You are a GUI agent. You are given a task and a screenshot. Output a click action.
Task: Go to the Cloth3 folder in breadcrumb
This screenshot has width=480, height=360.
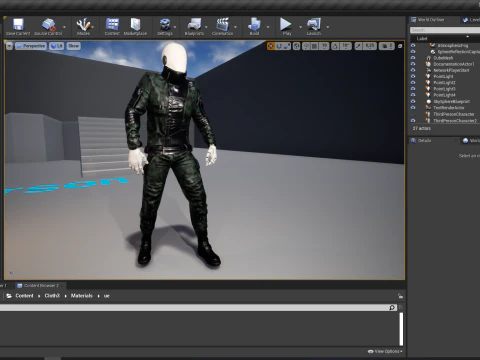(x=52, y=296)
